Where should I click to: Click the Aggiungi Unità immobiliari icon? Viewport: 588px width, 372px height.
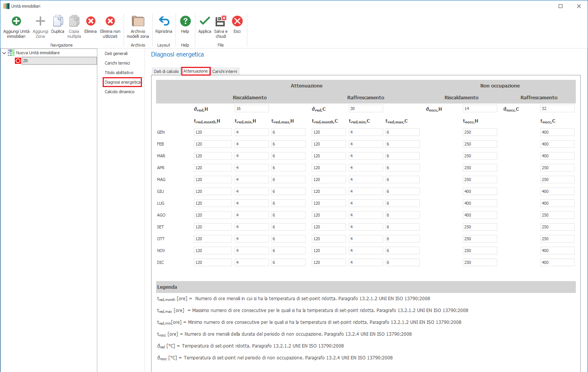tap(16, 21)
